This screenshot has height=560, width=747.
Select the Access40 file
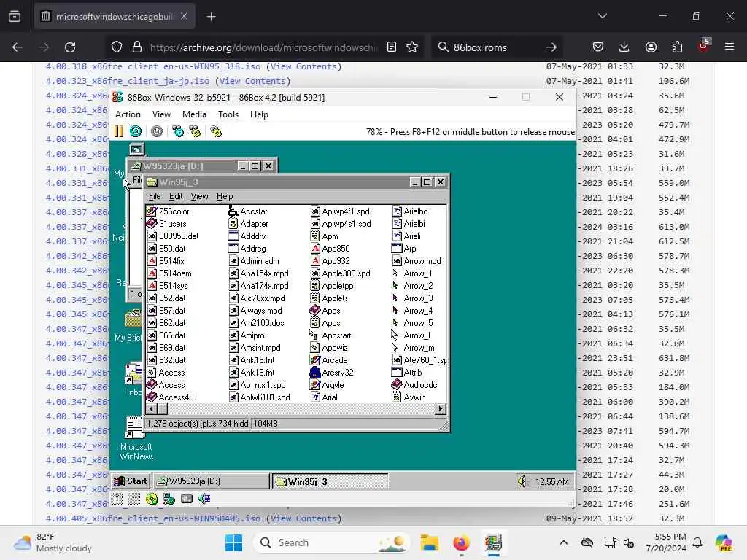pos(170,397)
